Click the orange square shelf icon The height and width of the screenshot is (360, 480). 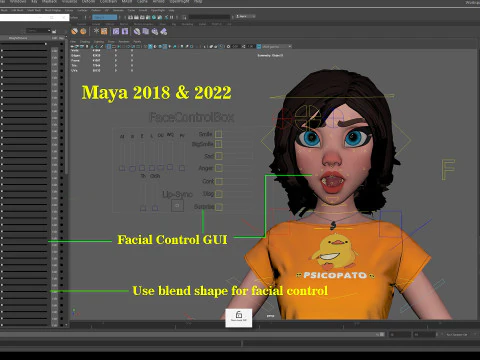(x=104, y=31)
